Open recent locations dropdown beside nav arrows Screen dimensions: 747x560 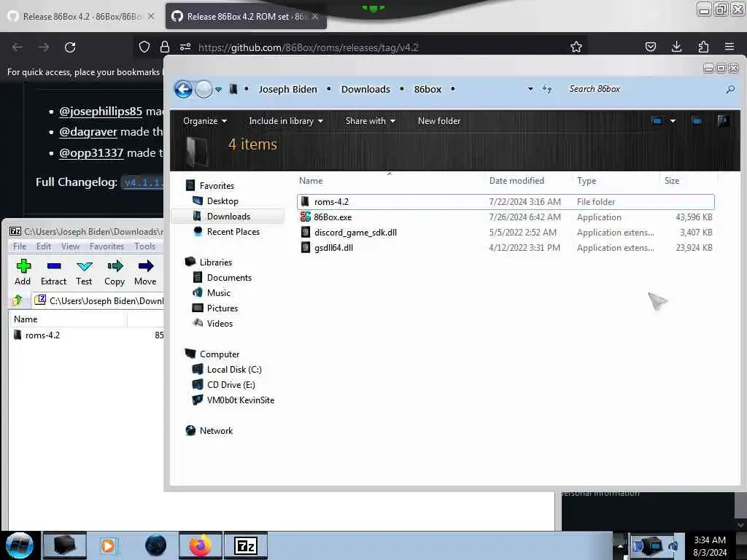click(x=218, y=90)
